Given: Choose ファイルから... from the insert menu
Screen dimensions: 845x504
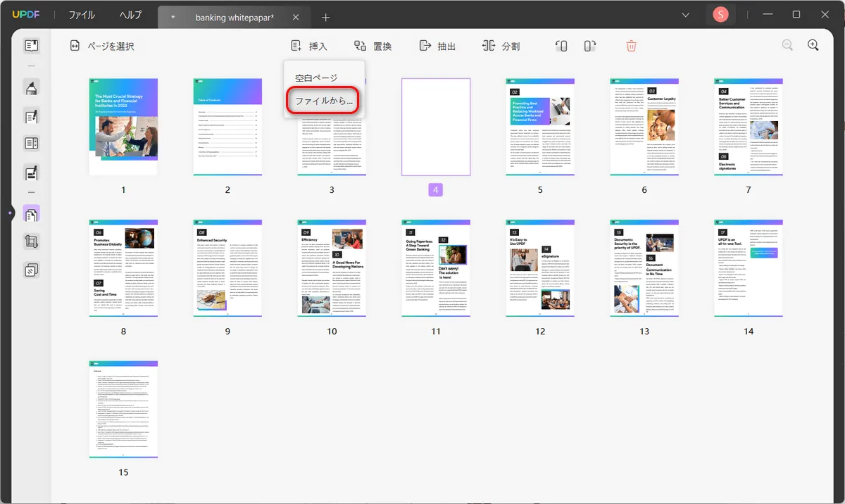Looking at the screenshot, I should point(324,102).
